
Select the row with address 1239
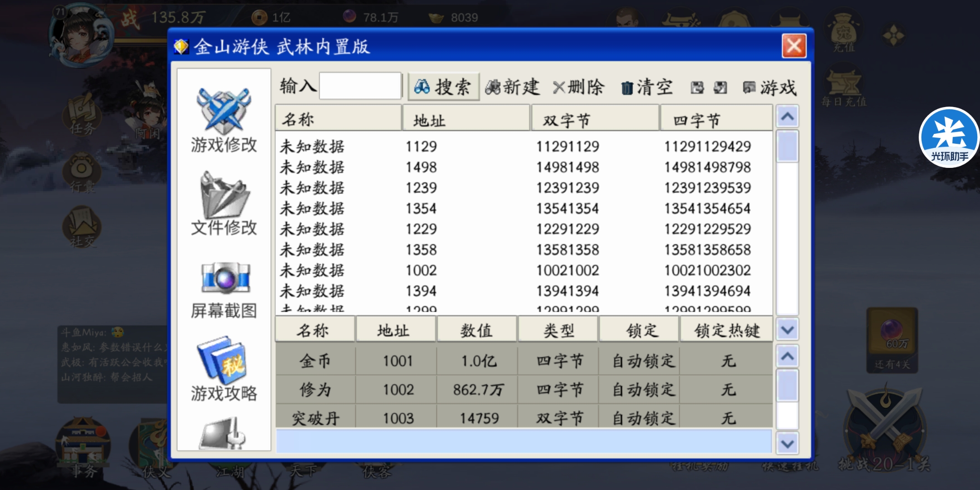[524, 187]
